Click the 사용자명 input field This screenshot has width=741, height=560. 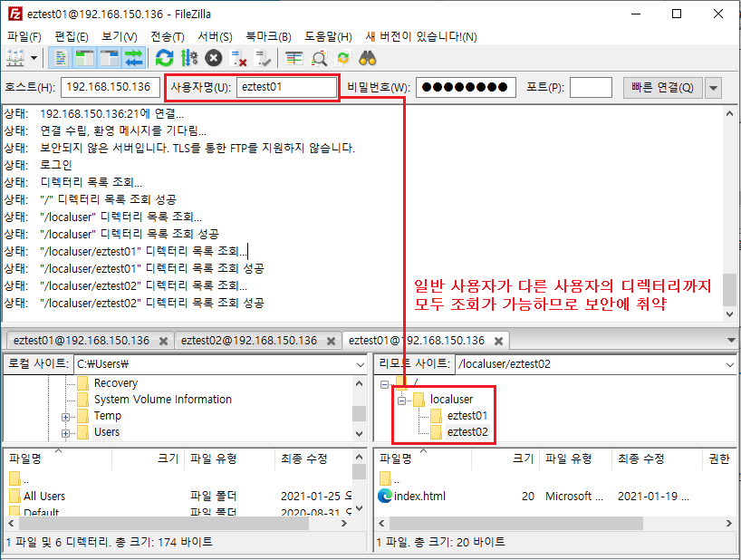pyautogui.click(x=286, y=87)
